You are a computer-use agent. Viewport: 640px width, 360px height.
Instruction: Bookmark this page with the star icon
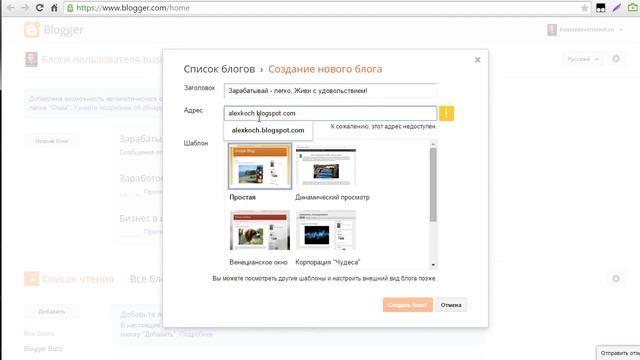(584, 8)
